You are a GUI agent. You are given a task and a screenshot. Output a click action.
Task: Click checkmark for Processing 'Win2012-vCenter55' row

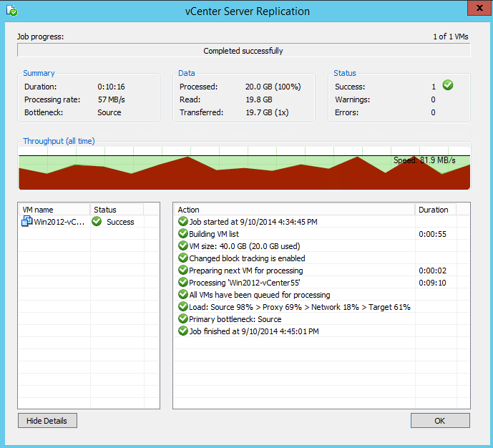(x=182, y=282)
